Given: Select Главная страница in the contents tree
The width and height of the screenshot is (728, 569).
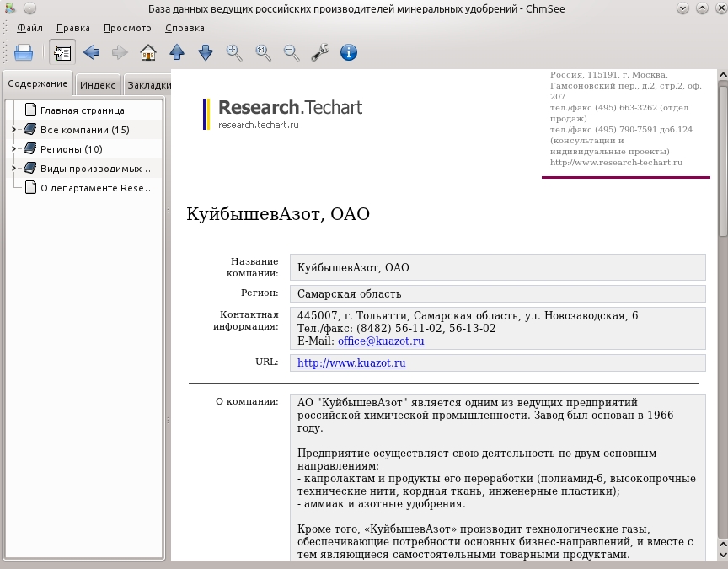Looking at the screenshot, I should coord(83,110).
